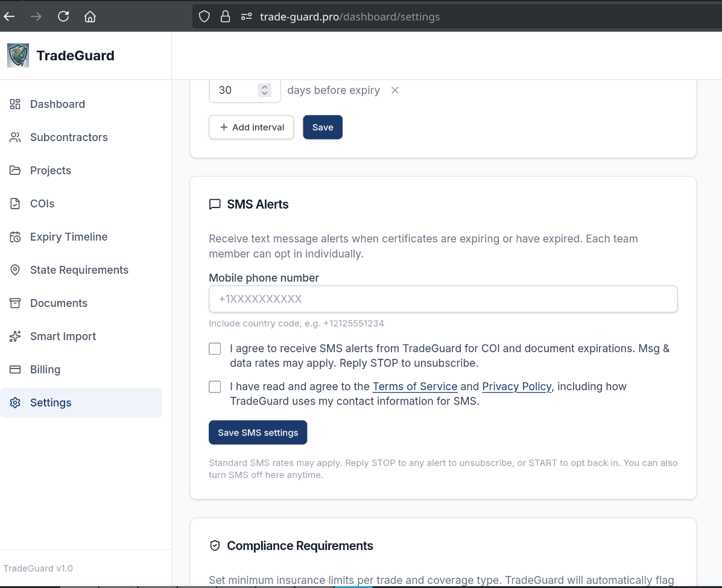Open the Privacy Policy link
This screenshot has width=722, height=588.
517,387
